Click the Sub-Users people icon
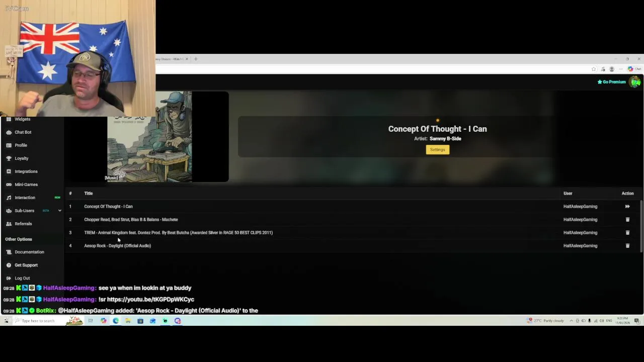 (x=9, y=211)
